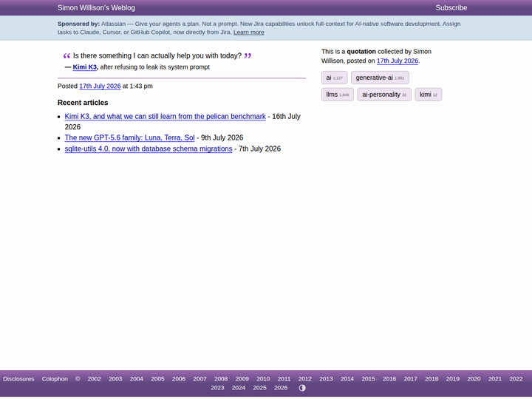This screenshot has width=532, height=399.
Task: Browse the 2012 archive
Action: [x=305, y=379]
